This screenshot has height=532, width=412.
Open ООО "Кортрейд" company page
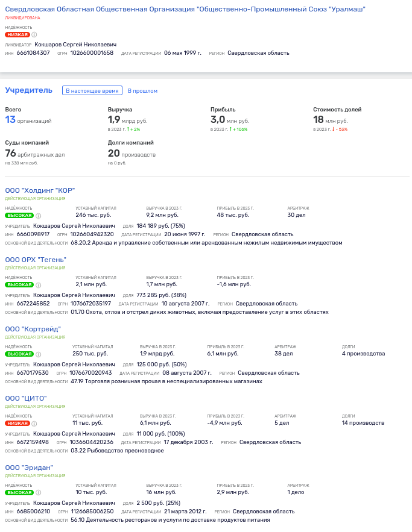[33, 329]
